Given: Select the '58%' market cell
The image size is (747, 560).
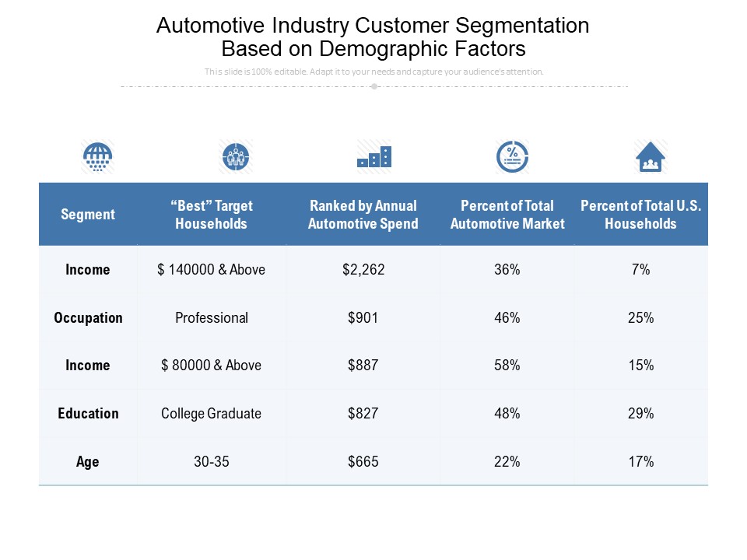Looking at the screenshot, I should (507, 366).
